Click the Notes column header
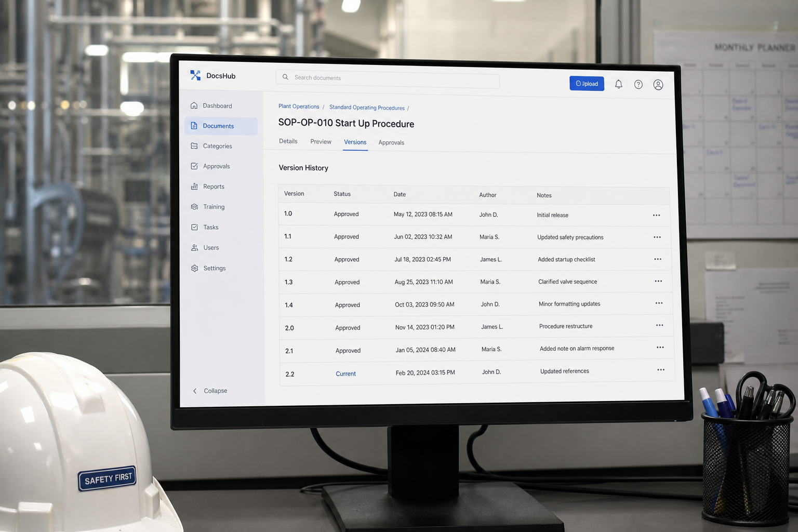Screen dimensions: 798x532 click(x=544, y=195)
